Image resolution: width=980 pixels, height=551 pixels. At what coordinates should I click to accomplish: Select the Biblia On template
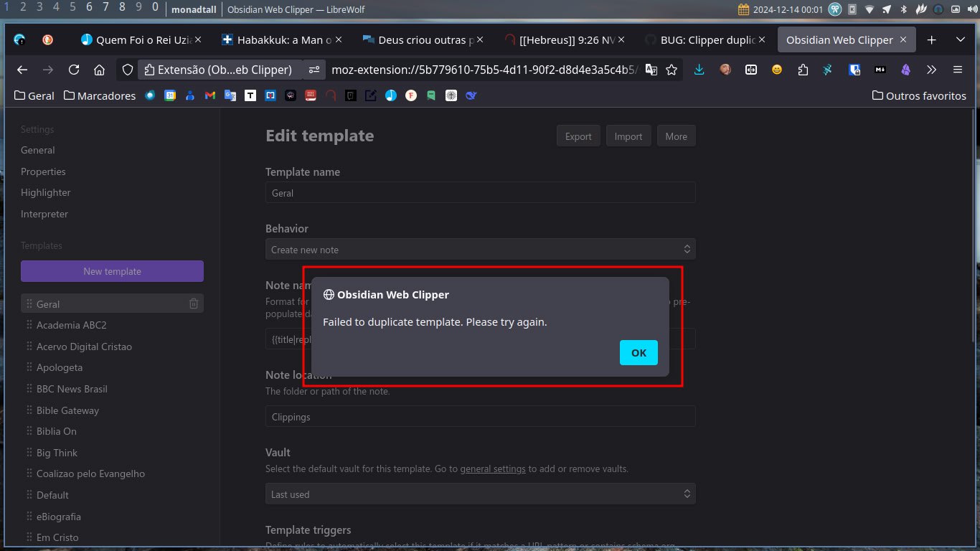[112, 431]
